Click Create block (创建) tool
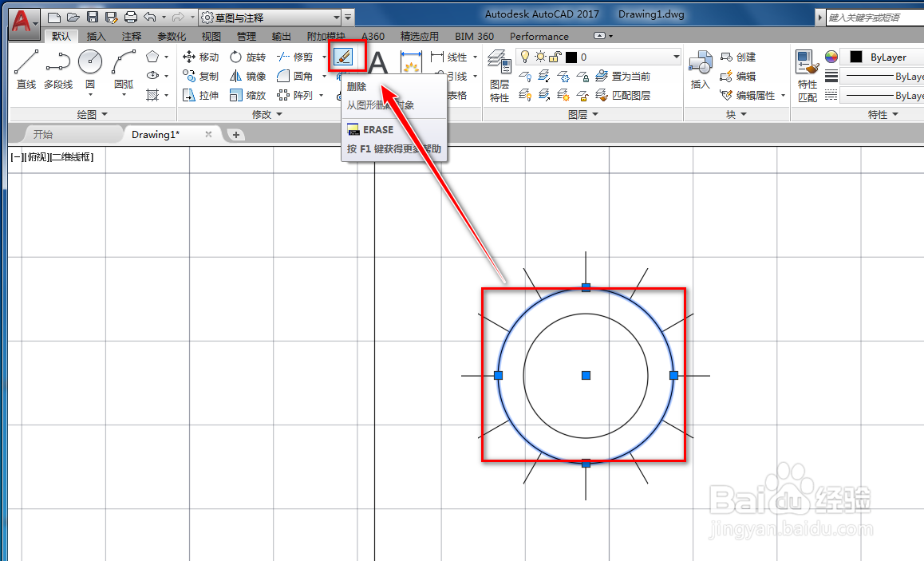 (x=738, y=57)
